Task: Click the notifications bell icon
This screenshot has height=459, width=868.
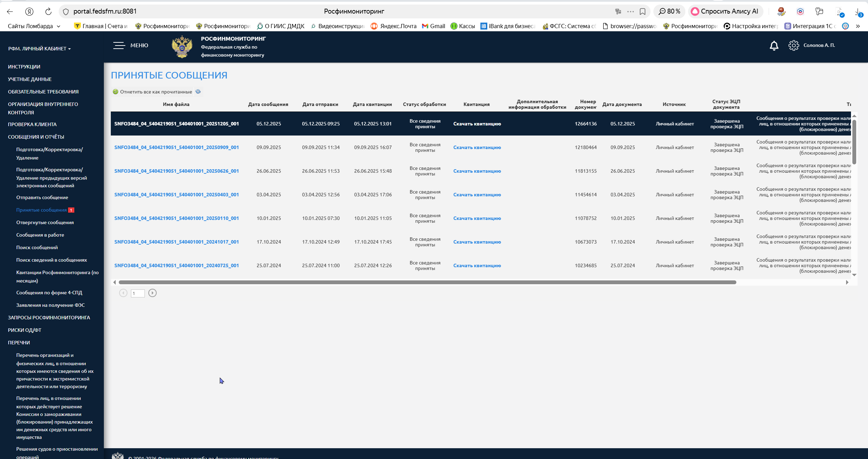Action: pyautogui.click(x=774, y=46)
